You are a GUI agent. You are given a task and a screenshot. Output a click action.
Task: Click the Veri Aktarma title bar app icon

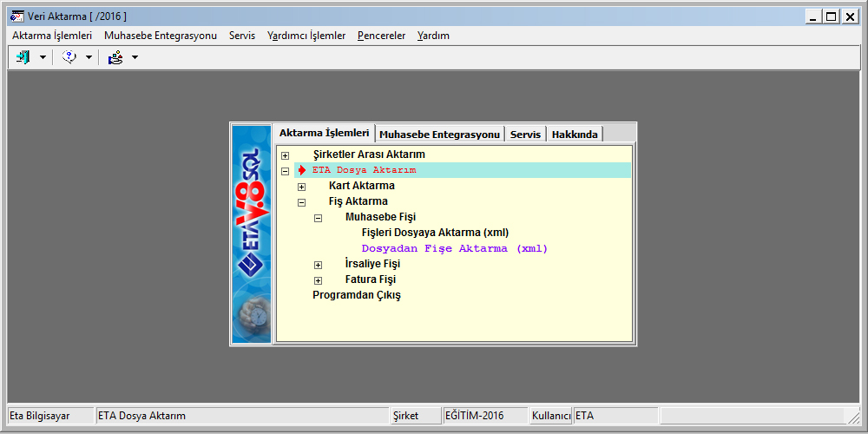16,16
